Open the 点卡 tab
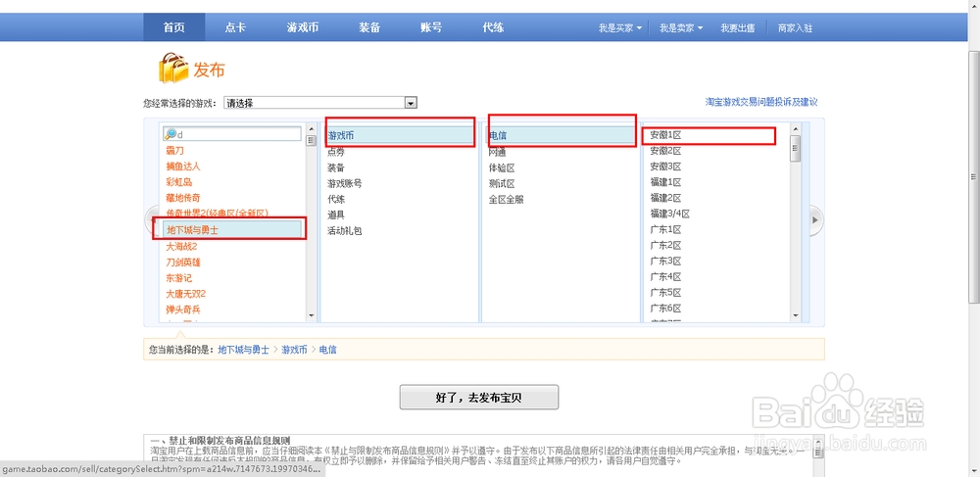 (x=235, y=27)
